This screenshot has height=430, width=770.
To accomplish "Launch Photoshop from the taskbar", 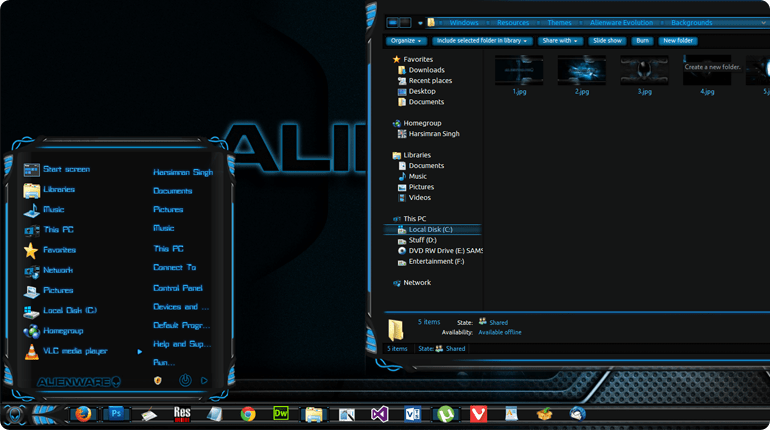I will click(116, 414).
